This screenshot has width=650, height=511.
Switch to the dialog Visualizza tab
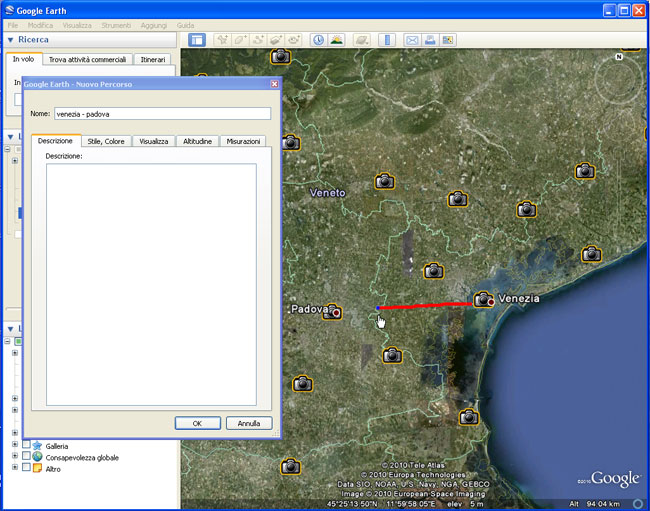click(154, 141)
